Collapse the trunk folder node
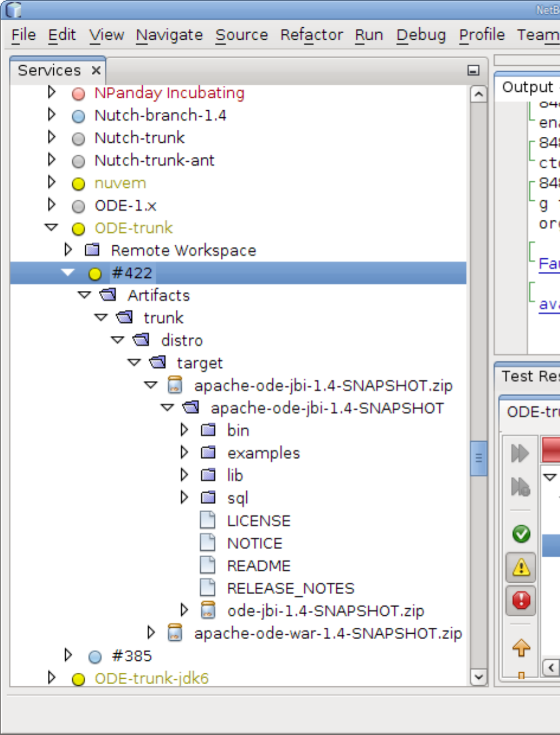Image resolution: width=560 pixels, height=735 pixels. pos(101,317)
